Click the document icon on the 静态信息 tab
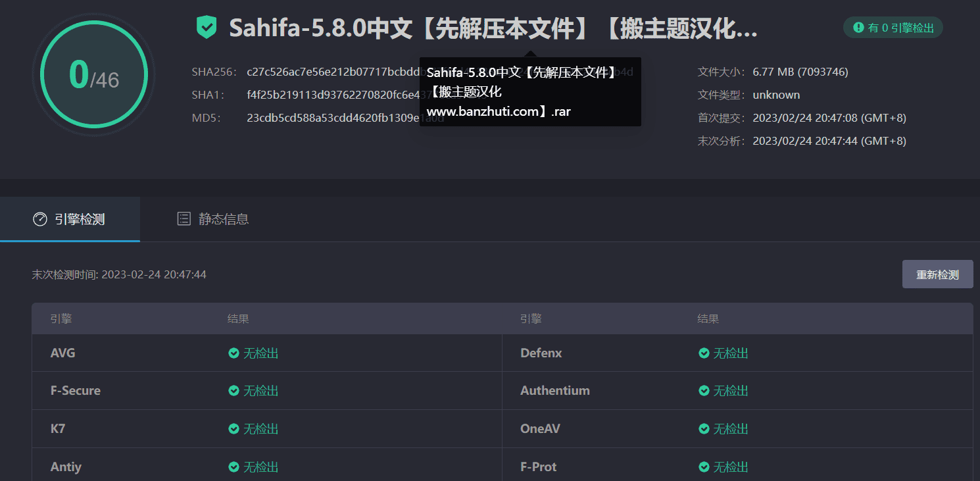The height and width of the screenshot is (481, 980). tap(184, 219)
